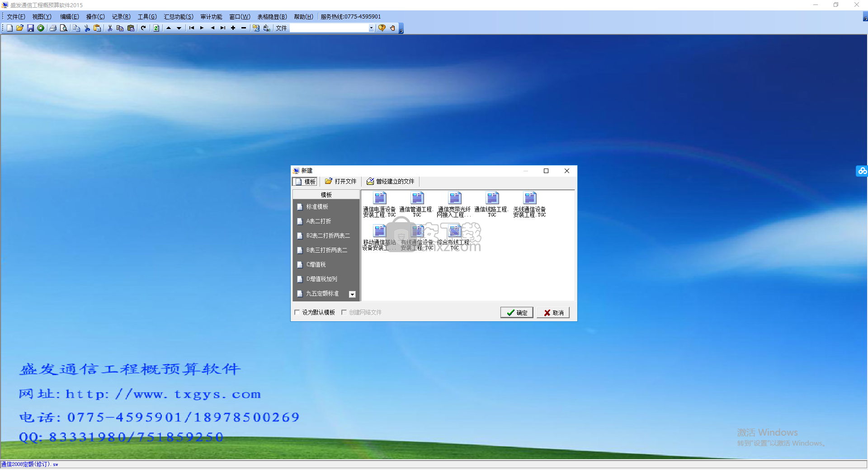Click the move-up triangle icon
This screenshot has height=470, width=868.
(169, 28)
